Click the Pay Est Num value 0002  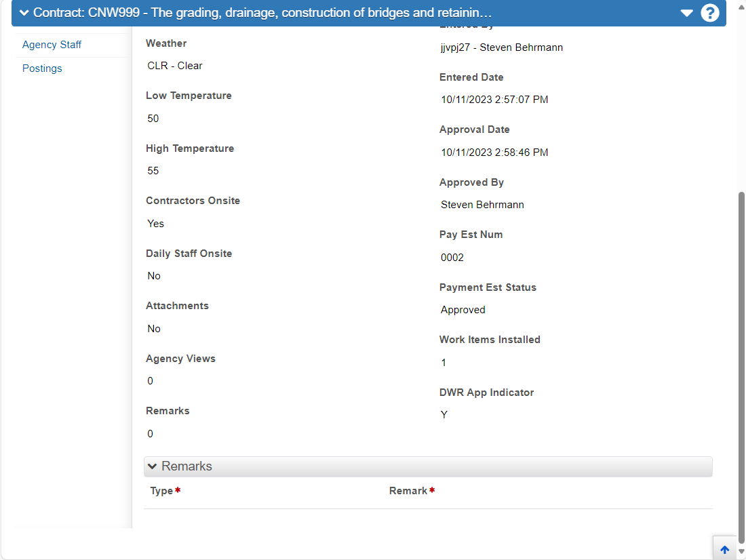pos(452,258)
